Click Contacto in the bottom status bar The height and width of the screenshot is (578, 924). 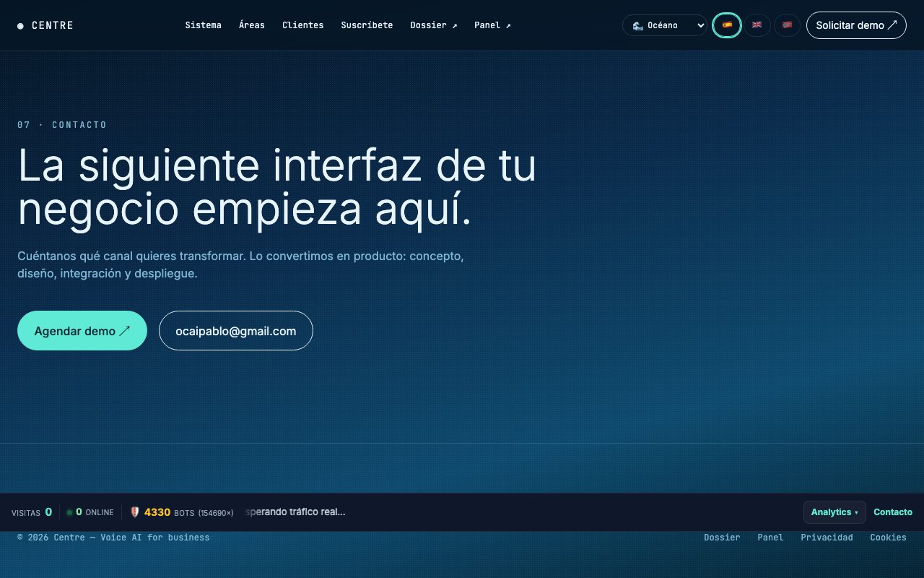[x=893, y=512]
